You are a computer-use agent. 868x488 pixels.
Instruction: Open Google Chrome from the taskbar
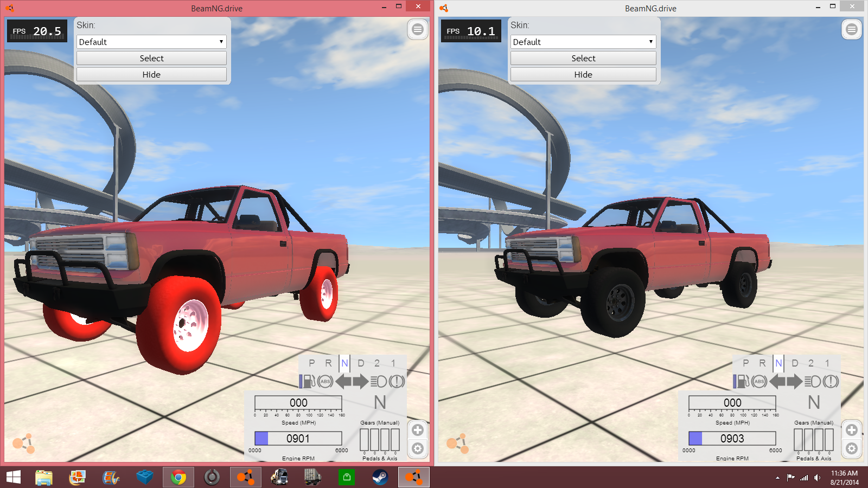[178, 477]
